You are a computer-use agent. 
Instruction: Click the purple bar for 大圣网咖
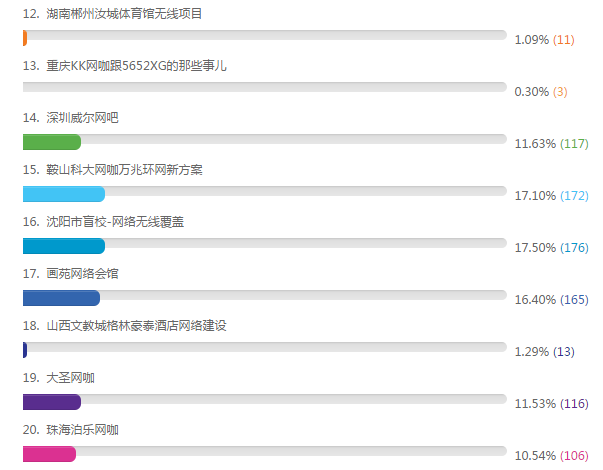click(x=52, y=402)
